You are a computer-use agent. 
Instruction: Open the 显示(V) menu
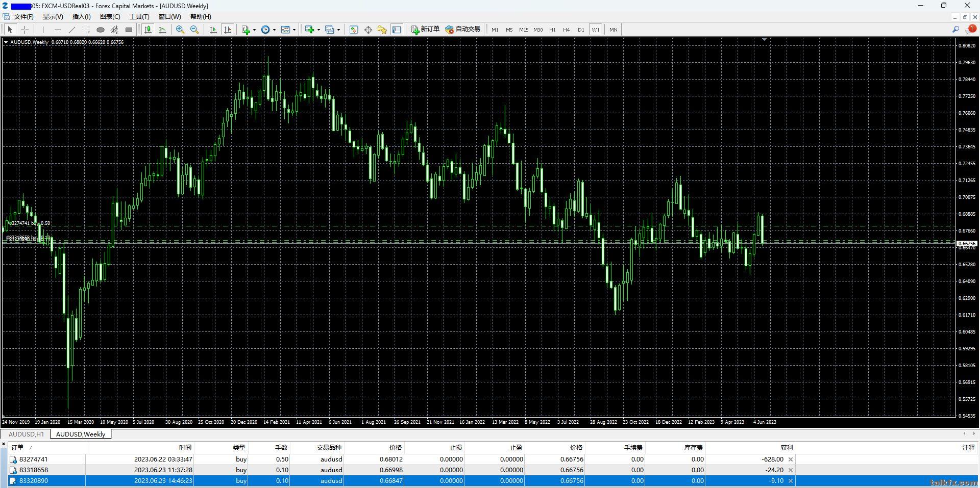[x=53, y=17]
